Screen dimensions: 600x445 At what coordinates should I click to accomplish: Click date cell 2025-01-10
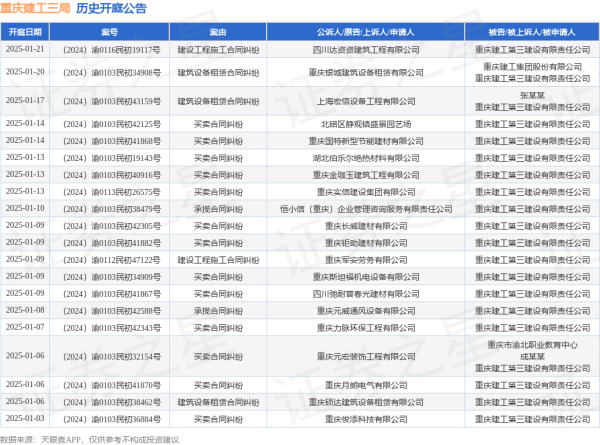click(x=25, y=209)
